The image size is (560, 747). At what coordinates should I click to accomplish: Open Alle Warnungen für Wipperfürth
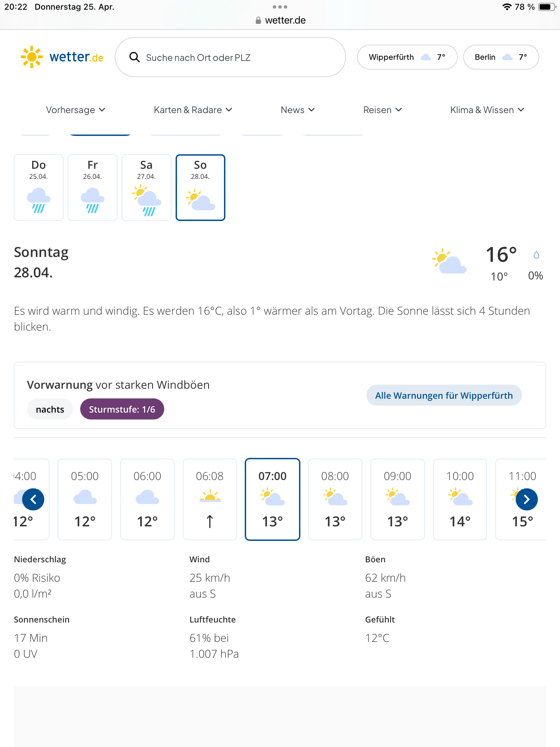click(444, 395)
